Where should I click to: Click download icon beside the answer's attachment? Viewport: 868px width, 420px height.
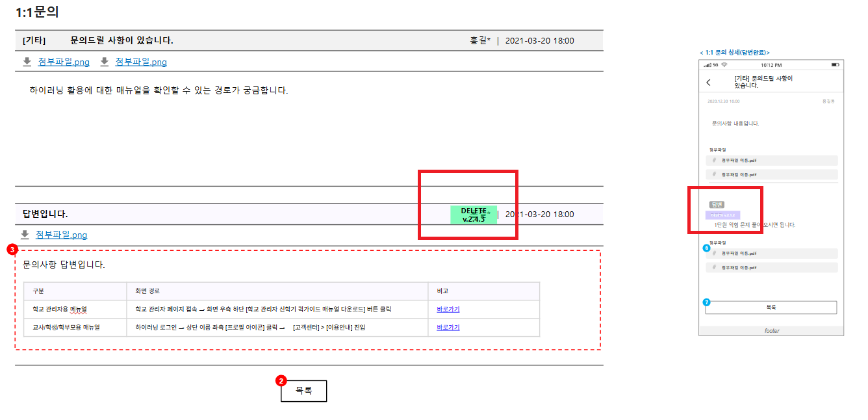pos(25,235)
